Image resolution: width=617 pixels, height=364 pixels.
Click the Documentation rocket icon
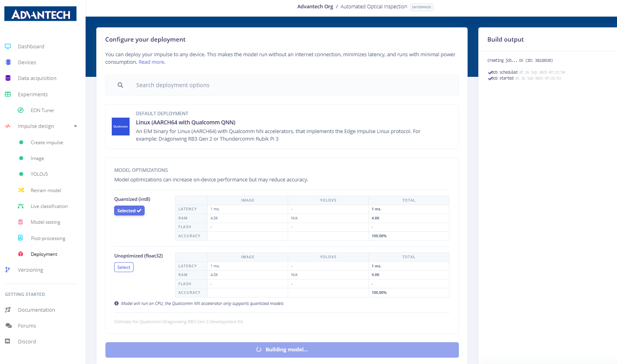pos(8,310)
